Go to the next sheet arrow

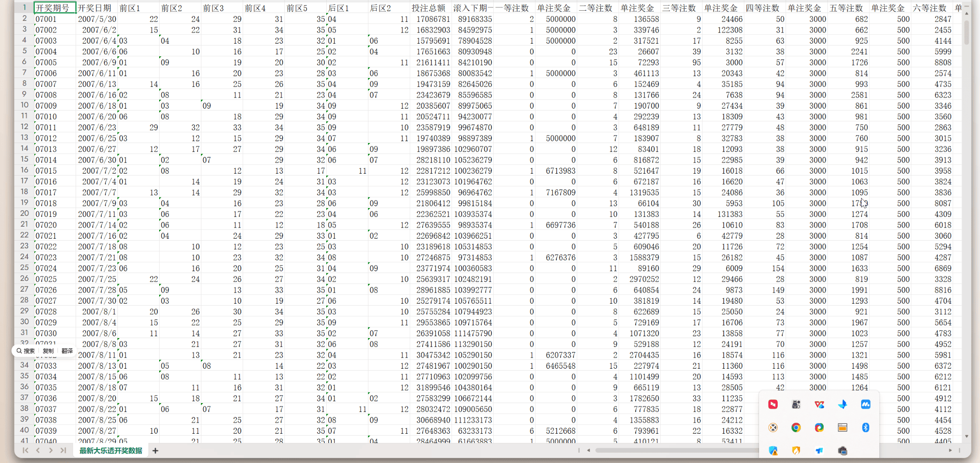pyautogui.click(x=51, y=450)
